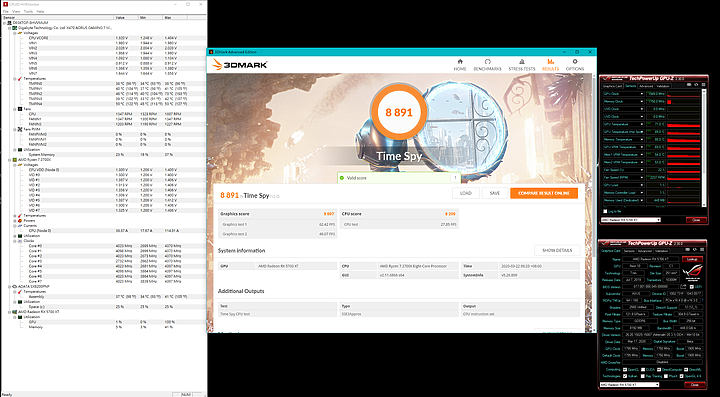The height and width of the screenshot is (397, 720).
Task: Click Bus Interface question mark in GPU-Z
Action: 703,300
